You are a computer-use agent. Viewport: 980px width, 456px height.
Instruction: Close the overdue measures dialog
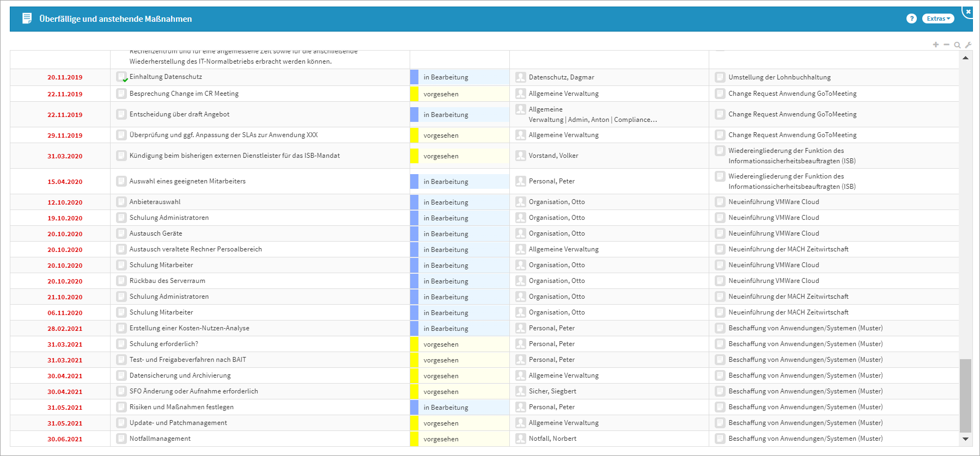click(x=968, y=11)
